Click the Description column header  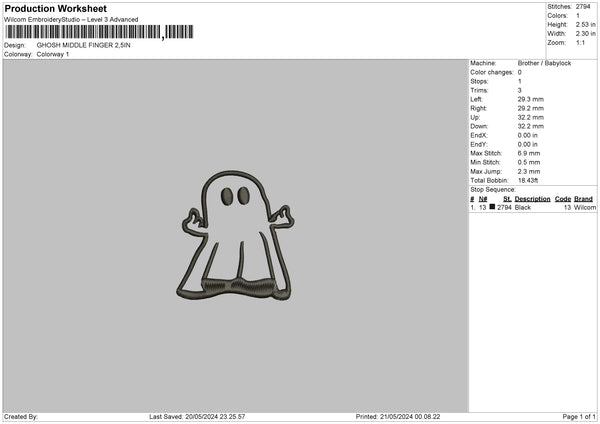pyautogui.click(x=532, y=199)
